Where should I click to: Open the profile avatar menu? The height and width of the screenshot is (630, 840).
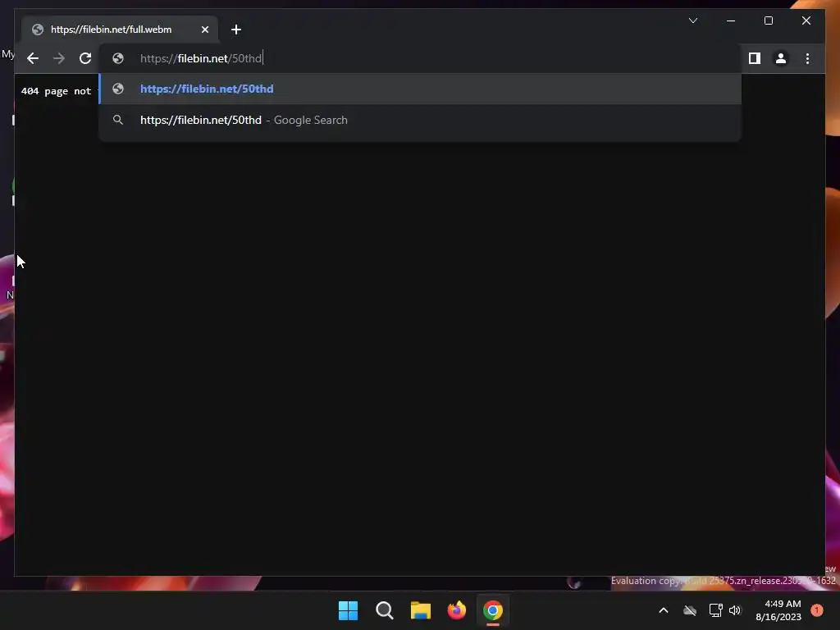pyautogui.click(x=781, y=58)
